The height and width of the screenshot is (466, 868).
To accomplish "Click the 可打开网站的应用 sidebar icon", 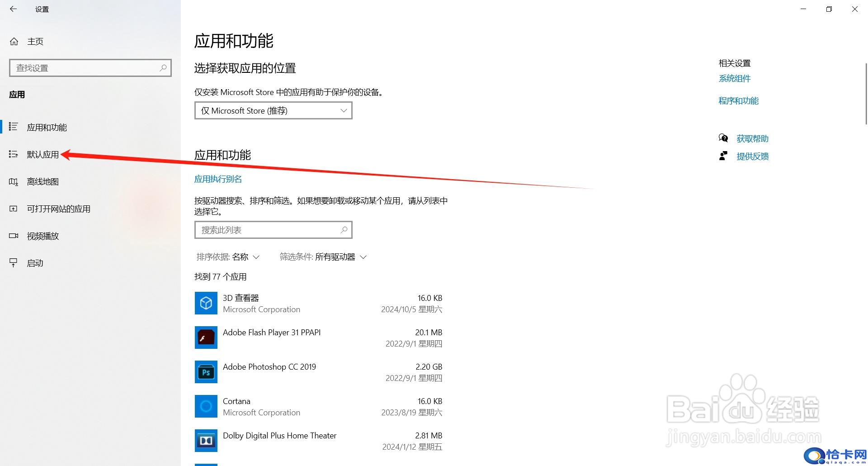I will [14, 209].
